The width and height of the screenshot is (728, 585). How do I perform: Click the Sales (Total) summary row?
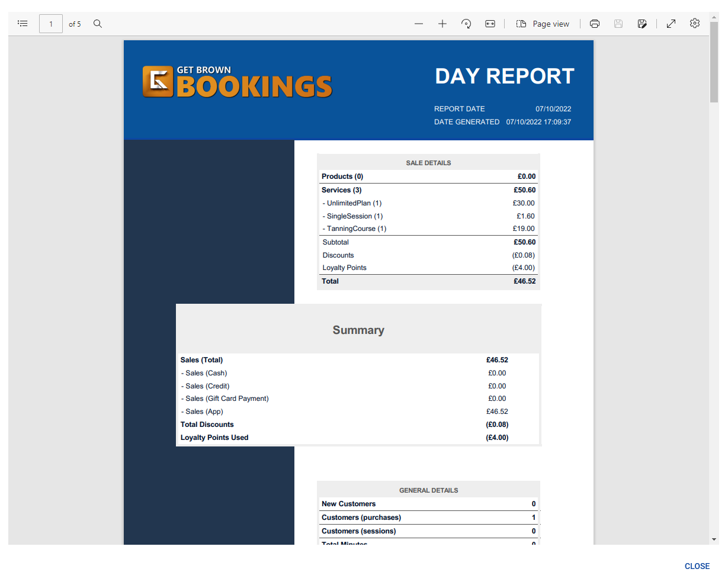point(358,360)
